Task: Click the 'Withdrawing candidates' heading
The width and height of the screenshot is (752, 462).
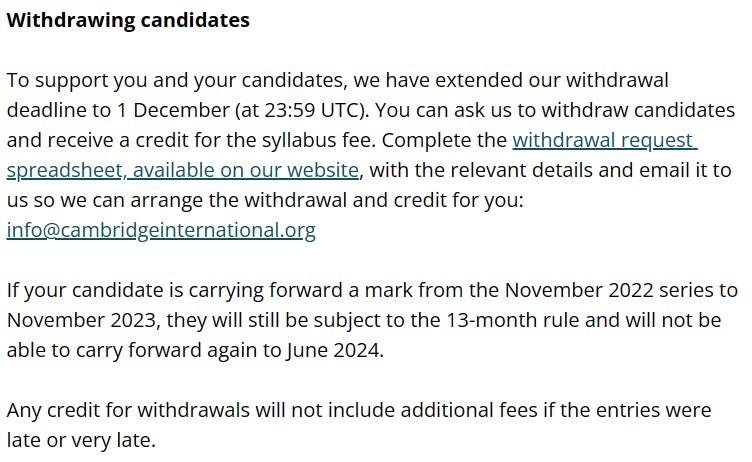Action: [128, 20]
